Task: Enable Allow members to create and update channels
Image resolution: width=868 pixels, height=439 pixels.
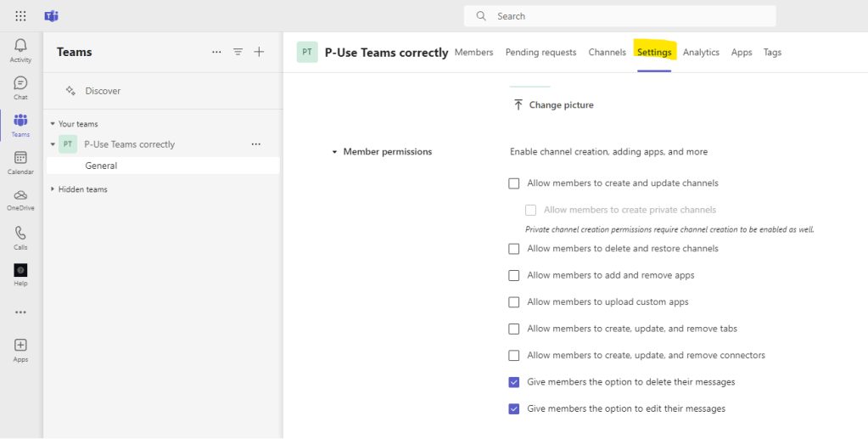Action: coord(514,183)
